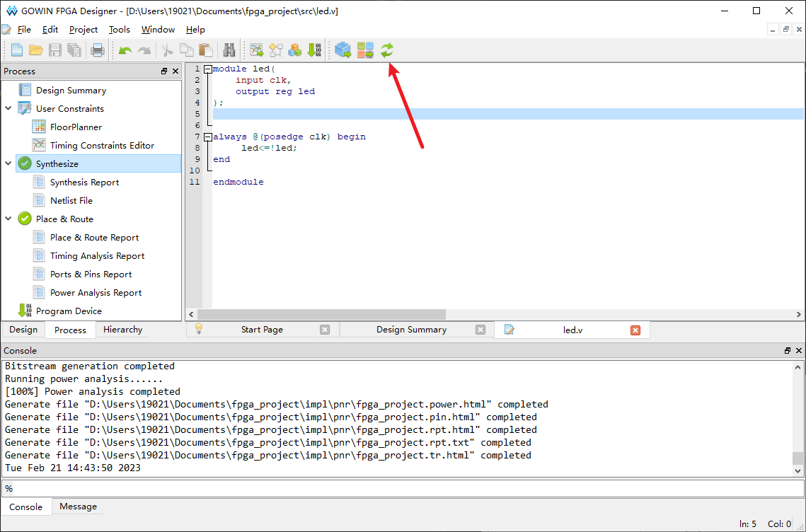The image size is (806, 532).
Task: Select the Console tab at bottom
Action: (25, 507)
